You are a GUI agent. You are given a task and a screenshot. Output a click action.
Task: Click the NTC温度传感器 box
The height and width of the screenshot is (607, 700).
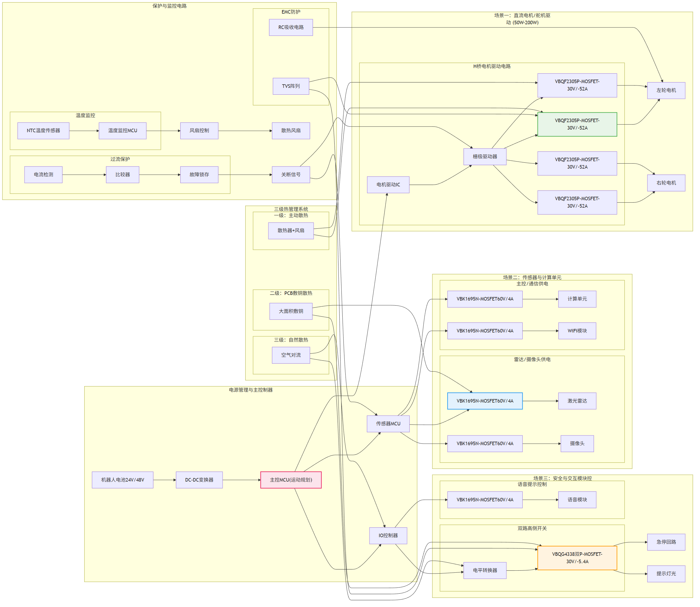(44, 131)
